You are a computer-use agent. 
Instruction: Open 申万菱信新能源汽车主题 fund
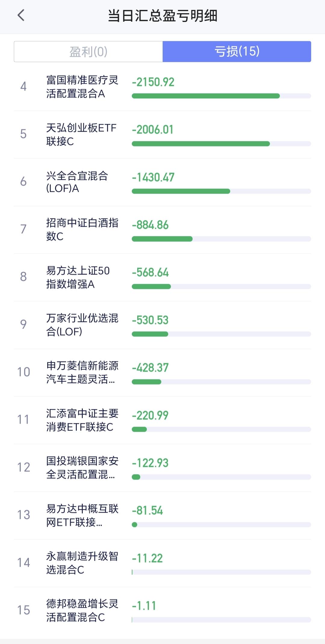click(82, 372)
